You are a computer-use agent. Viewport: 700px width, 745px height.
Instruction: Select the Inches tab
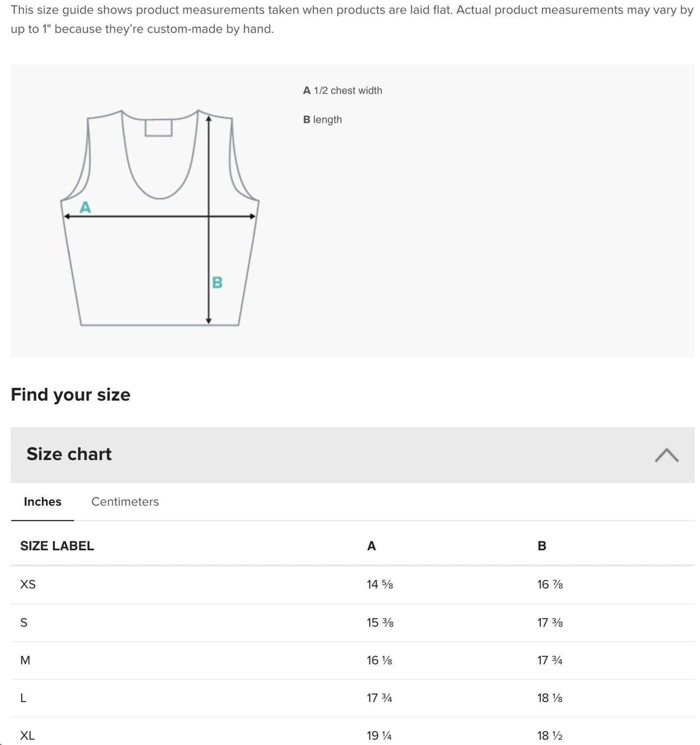pyautogui.click(x=42, y=502)
